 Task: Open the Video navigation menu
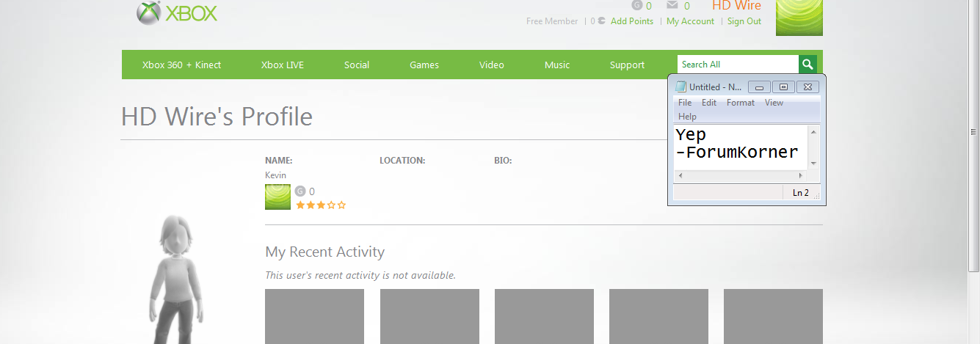coord(492,65)
